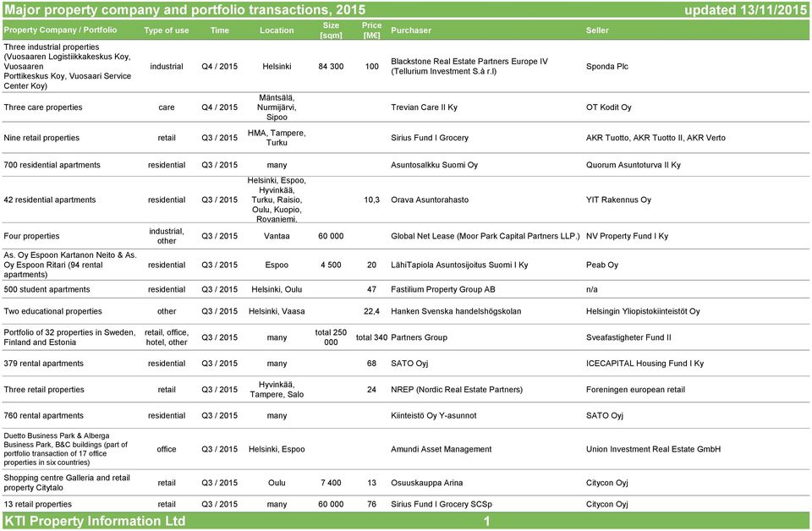The image size is (812, 531).
Task: Click the 'Osuuskauppa Arina' purchaser
Action: pos(426,483)
